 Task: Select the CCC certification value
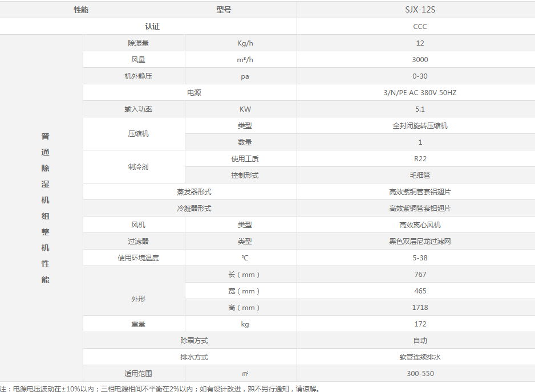tap(420, 26)
